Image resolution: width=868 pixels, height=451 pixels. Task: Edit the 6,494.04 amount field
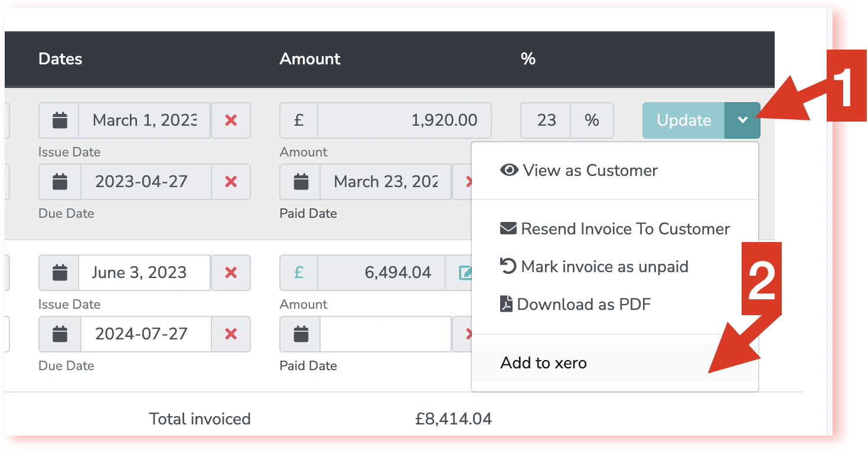[x=381, y=273]
